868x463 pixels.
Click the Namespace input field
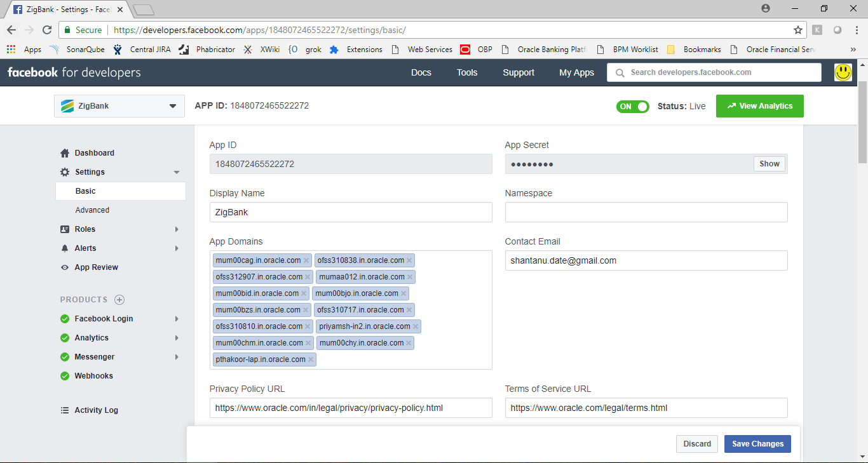(646, 212)
